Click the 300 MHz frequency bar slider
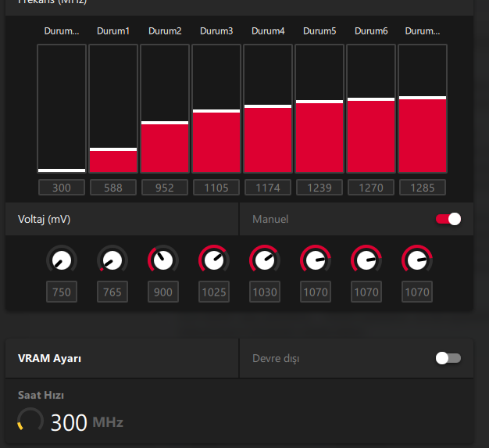The image size is (489, 448). pos(62,109)
